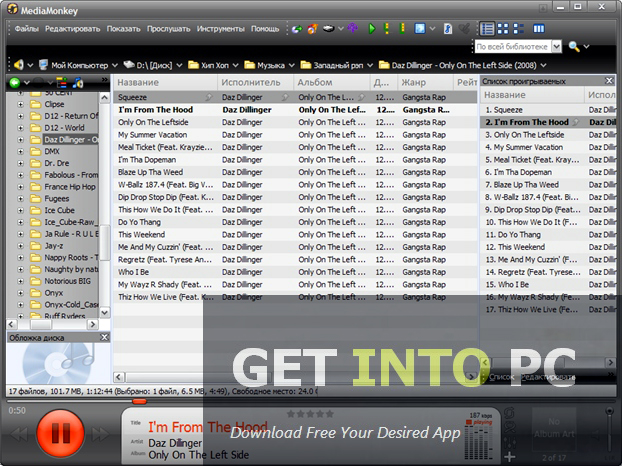Image resolution: width=622 pixels, height=466 pixels.
Task: Click the tree panel scroll-down arrow
Action: tap(104, 313)
